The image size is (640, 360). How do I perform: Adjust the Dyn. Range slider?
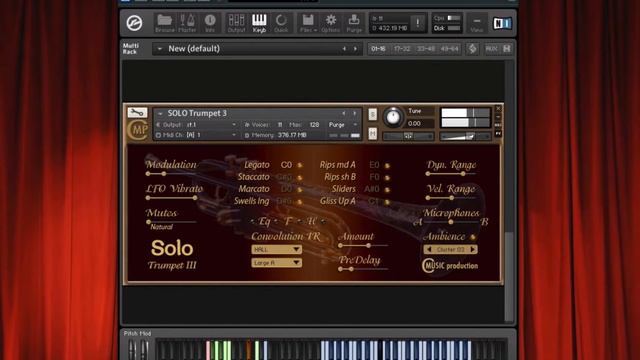pyautogui.click(x=463, y=174)
